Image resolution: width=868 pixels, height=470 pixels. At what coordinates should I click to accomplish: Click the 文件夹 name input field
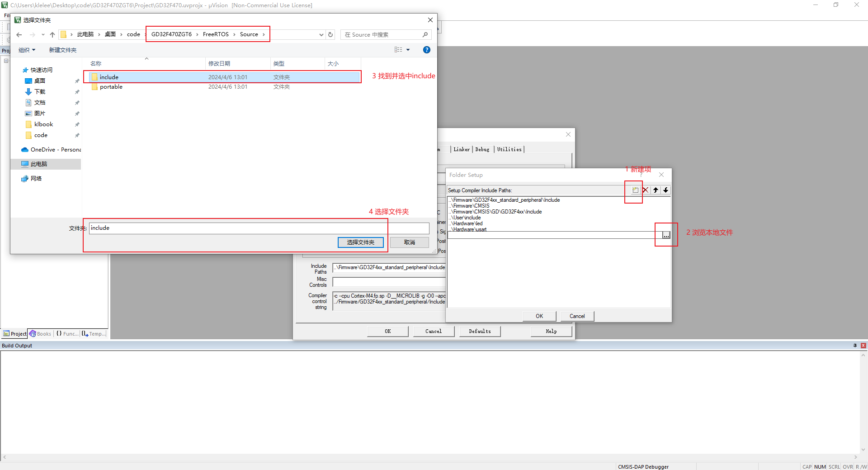(x=259, y=228)
